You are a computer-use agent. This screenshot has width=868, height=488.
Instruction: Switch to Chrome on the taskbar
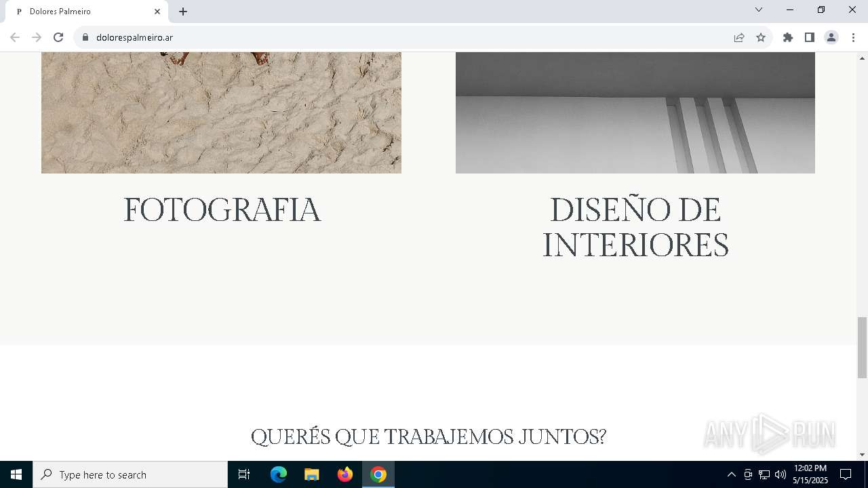378,474
